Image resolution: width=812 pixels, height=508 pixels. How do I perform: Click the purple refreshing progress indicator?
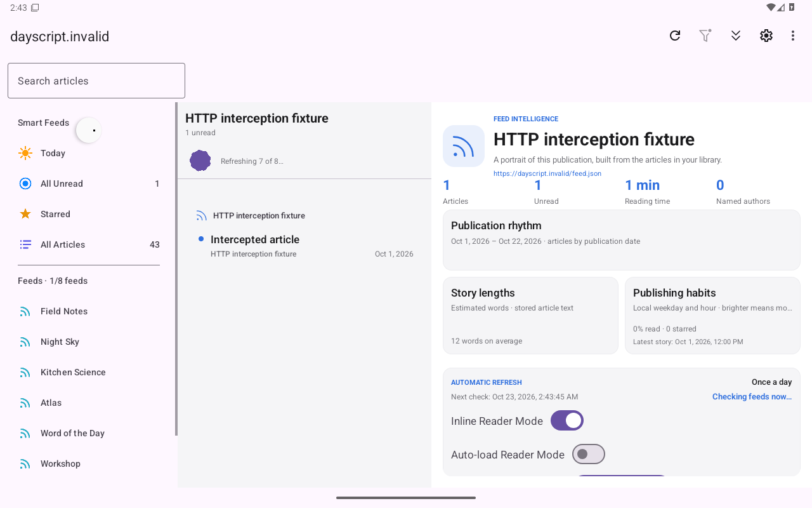[x=200, y=161]
